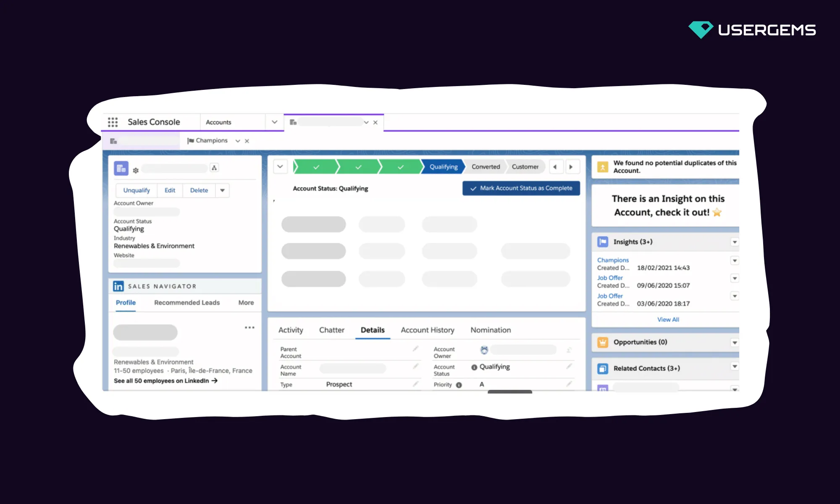Click Priority field info icon
The height and width of the screenshot is (504, 840).
coord(459,385)
